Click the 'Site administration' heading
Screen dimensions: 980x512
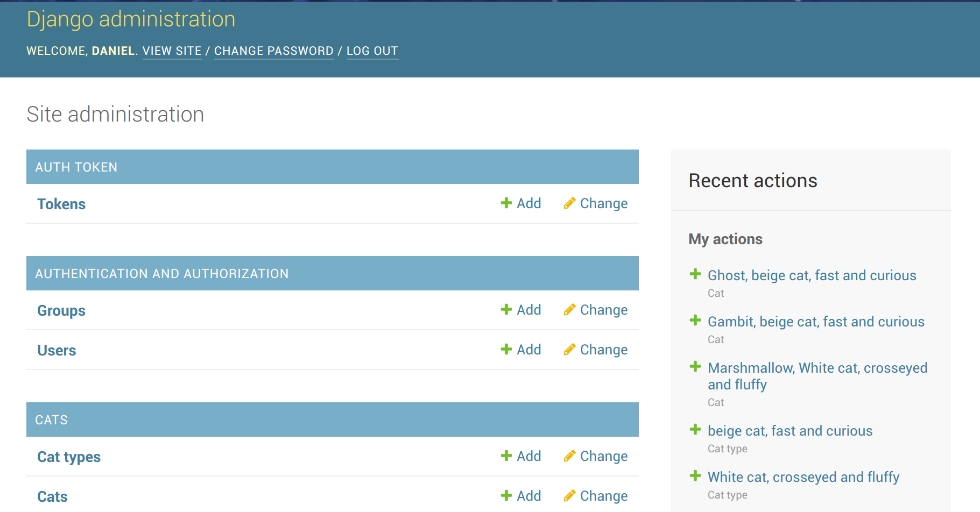(115, 114)
